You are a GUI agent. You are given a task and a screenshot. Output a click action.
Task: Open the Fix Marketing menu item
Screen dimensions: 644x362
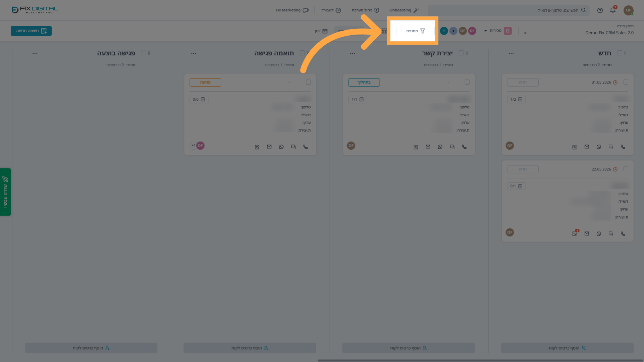[x=292, y=10]
